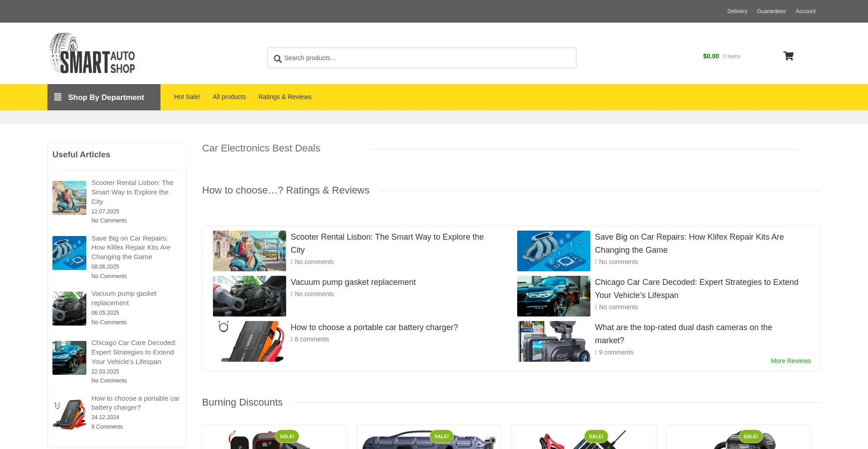This screenshot has height=449, width=868.
Task: Click the $0.00 cart total
Action: [x=711, y=56]
